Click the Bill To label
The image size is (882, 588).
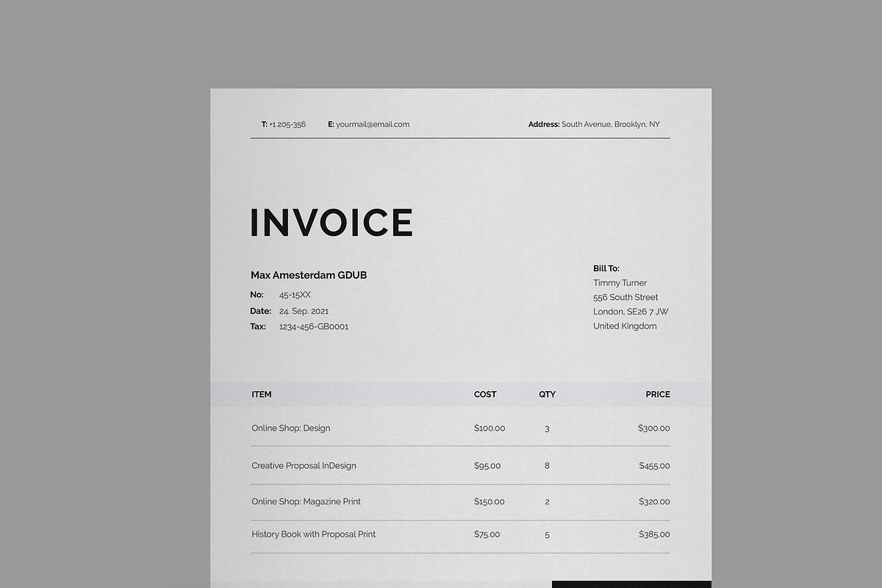click(x=606, y=268)
